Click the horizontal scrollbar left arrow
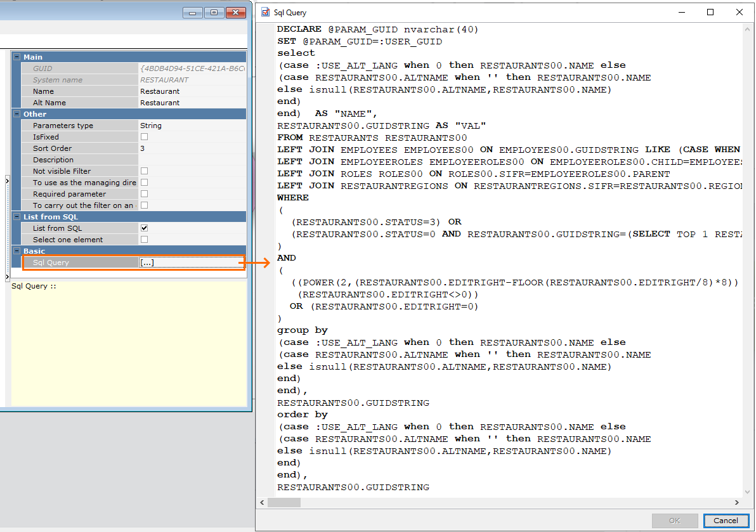This screenshot has width=756, height=532. (263, 503)
